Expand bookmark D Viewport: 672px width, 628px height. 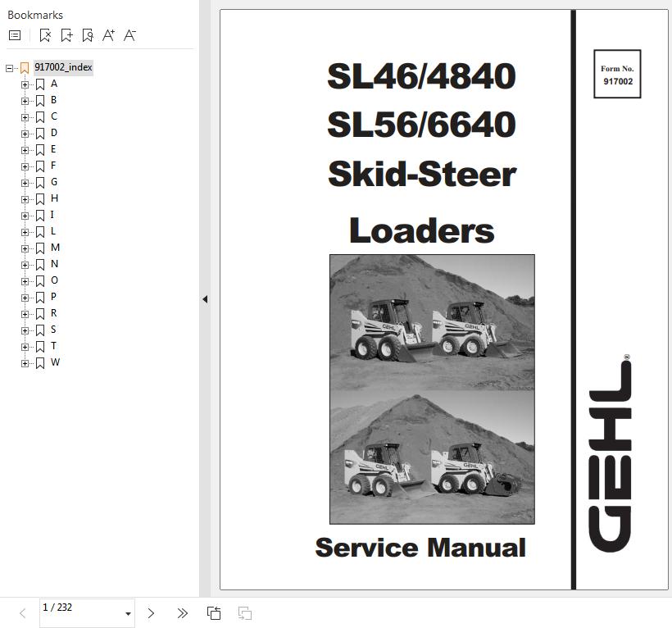click(x=25, y=134)
